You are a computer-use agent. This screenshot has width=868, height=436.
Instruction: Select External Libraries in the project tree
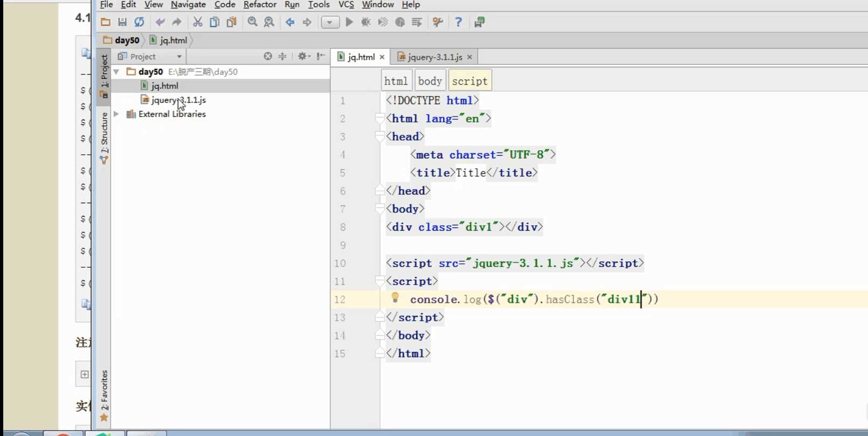(172, 114)
